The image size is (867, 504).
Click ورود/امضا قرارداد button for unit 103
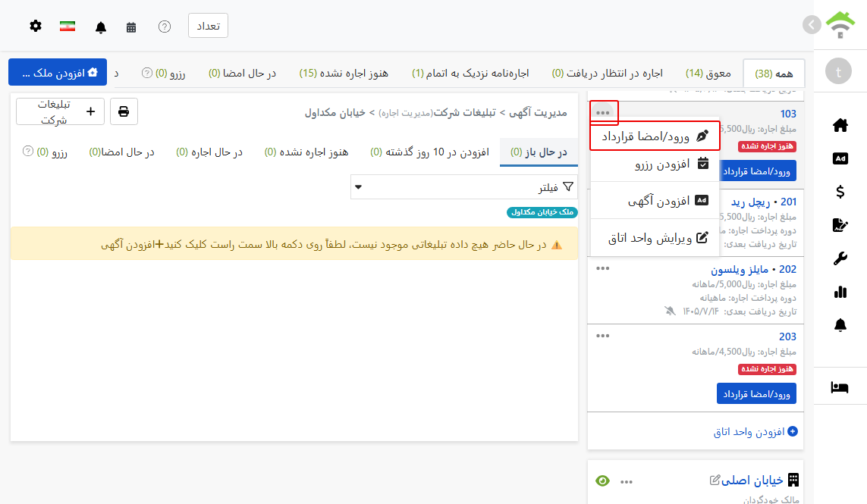click(756, 171)
